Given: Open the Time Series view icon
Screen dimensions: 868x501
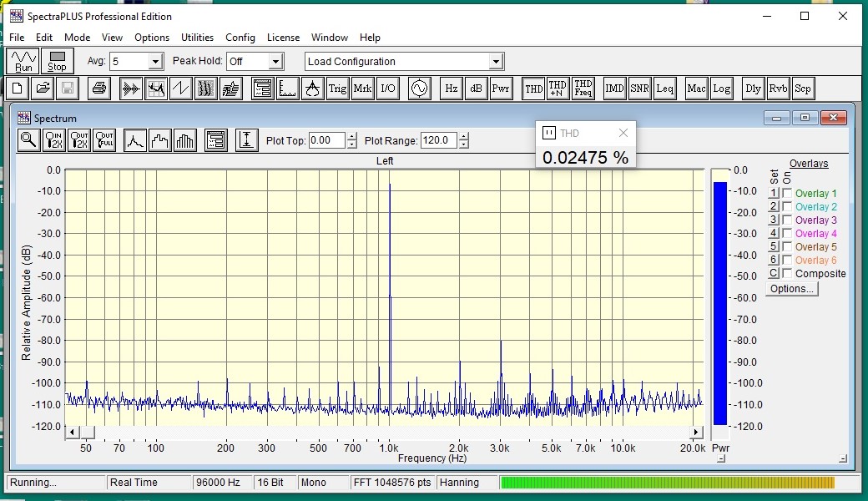Looking at the screenshot, I should click(x=131, y=89).
